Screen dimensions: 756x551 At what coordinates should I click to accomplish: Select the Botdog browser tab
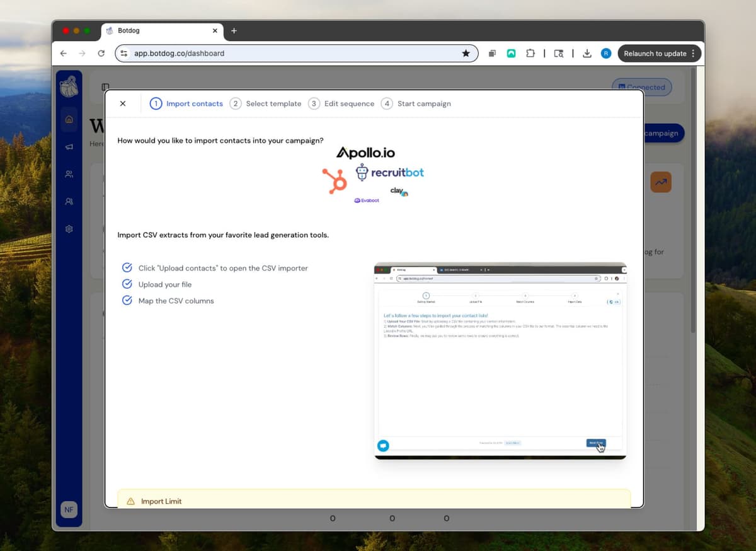(162, 30)
